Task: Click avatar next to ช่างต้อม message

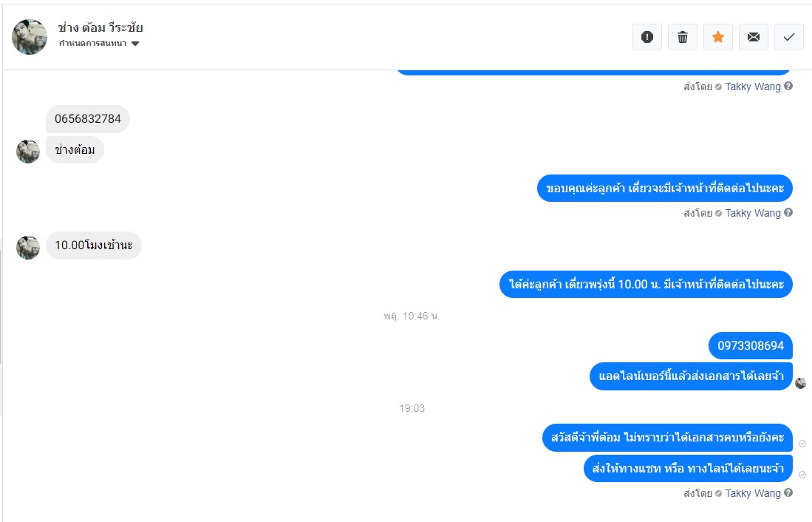Action: click(x=28, y=152)
